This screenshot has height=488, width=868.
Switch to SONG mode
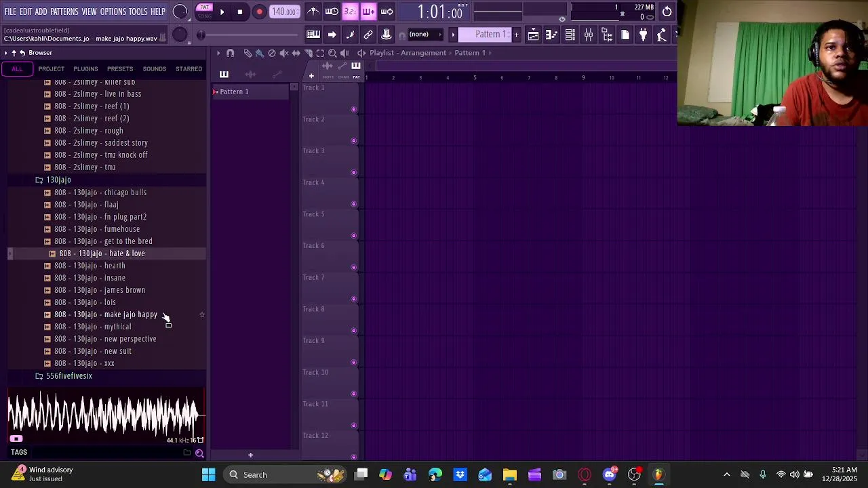click(x=204, y=16)
